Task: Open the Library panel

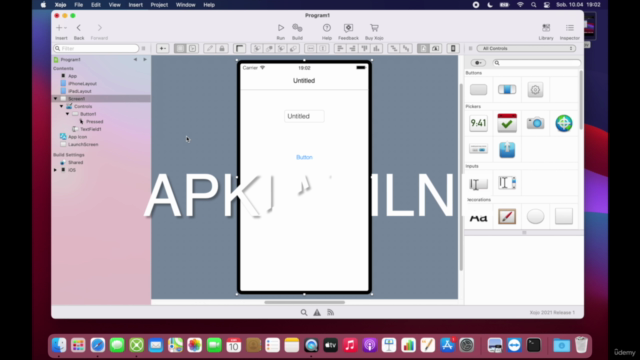Action: pyautogui.click(x=546, y=28)
